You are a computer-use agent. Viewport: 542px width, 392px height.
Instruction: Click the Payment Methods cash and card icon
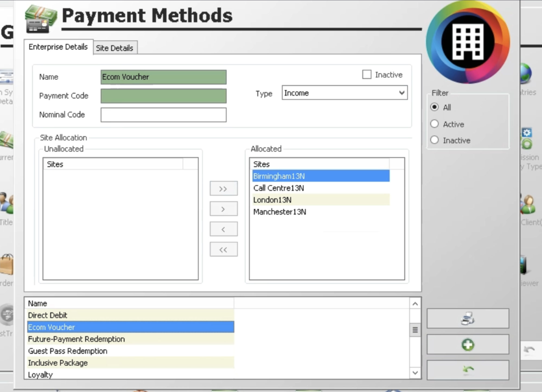[41, 19]
